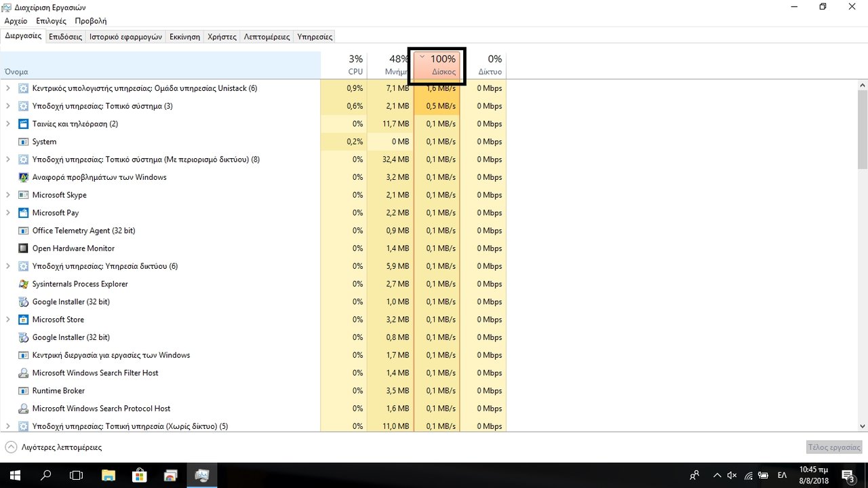
Task: Click the People icon in system tray
Action: pyautogui.click(x=694, y=475)
